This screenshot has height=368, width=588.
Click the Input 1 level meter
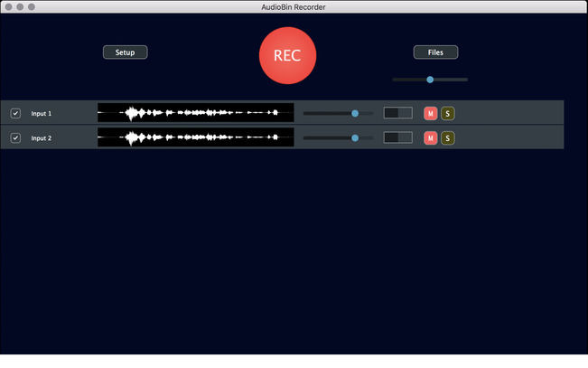click(398, 113)
